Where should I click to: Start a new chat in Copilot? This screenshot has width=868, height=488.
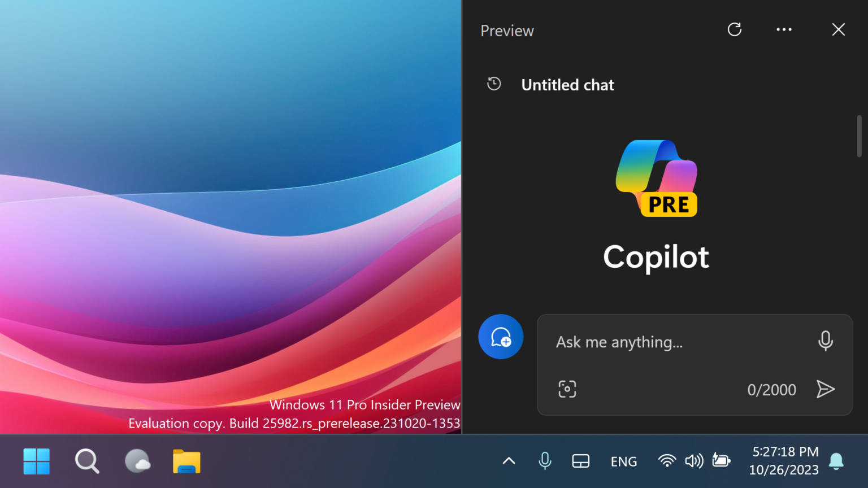click(x=501, y=337)
